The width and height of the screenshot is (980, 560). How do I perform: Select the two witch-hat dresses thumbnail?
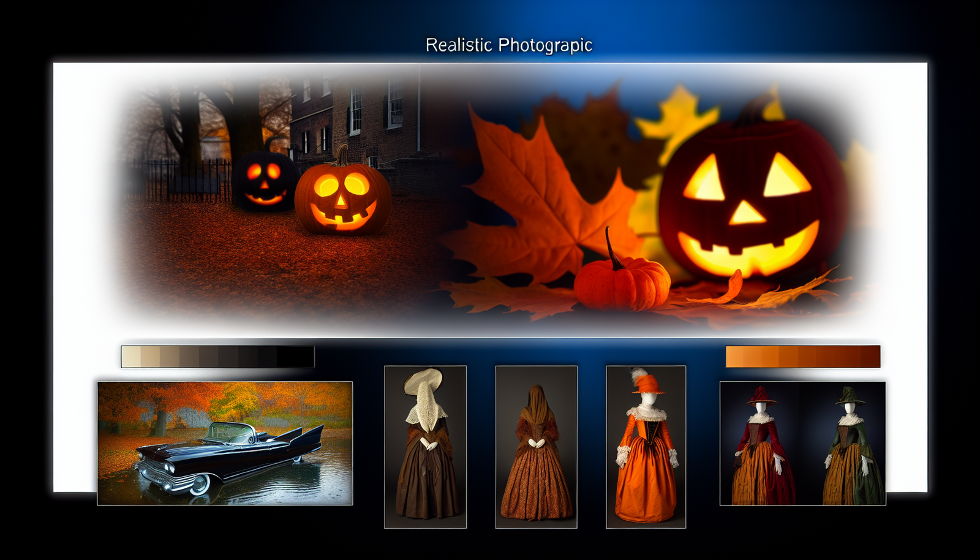[803, 444]
